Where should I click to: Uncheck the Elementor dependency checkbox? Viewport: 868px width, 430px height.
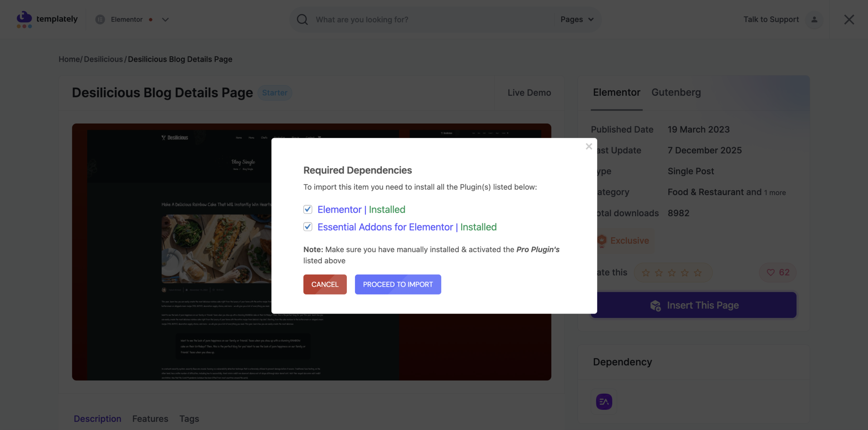[x=308, y=209]
